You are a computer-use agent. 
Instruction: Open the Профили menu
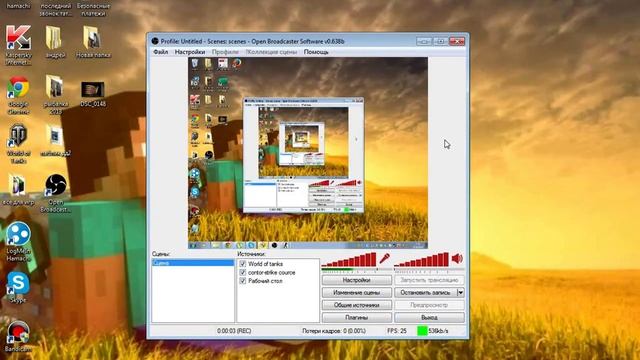pyautogui.click(x=225, y=52)
